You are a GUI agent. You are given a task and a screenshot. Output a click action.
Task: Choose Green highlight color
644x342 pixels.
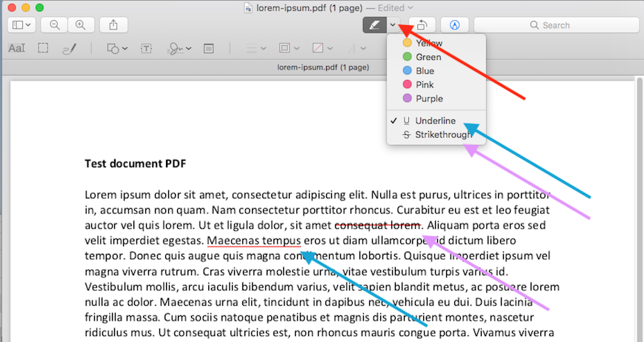(436, 57)
